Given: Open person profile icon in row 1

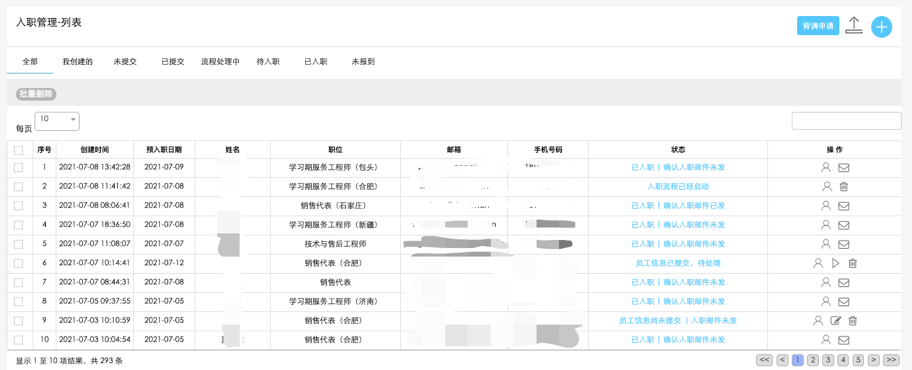Looking at the screenshot, I should click(x=825, y=168).
